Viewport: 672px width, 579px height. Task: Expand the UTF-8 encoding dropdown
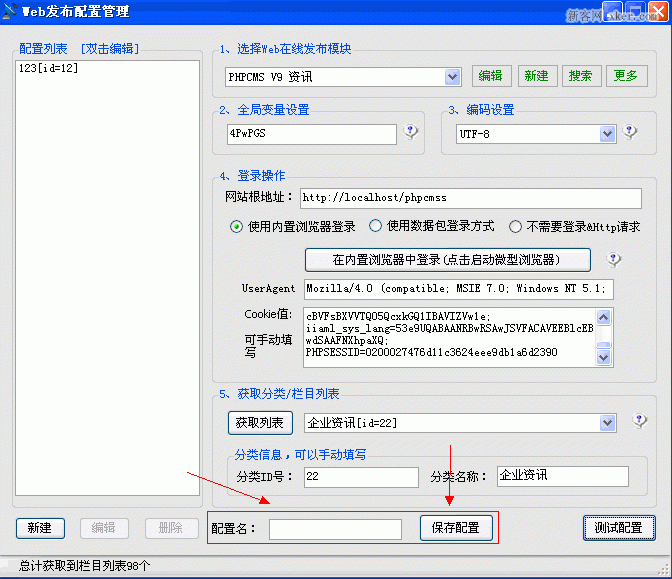(607, 134)
